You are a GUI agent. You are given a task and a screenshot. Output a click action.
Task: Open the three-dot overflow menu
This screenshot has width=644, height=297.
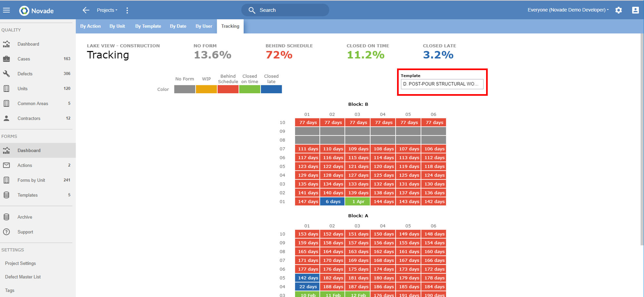point(127,10)
